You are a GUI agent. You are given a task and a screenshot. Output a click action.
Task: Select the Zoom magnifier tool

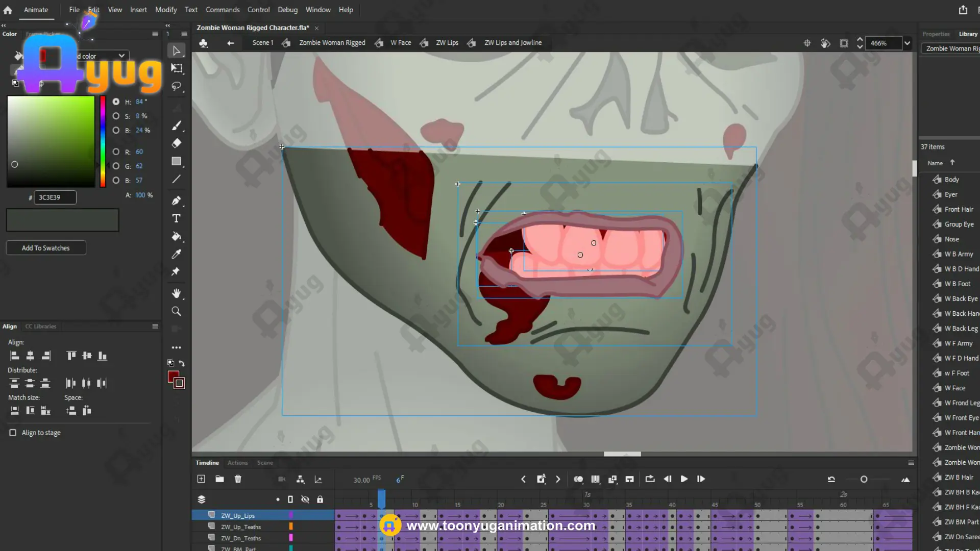[177, 311]
